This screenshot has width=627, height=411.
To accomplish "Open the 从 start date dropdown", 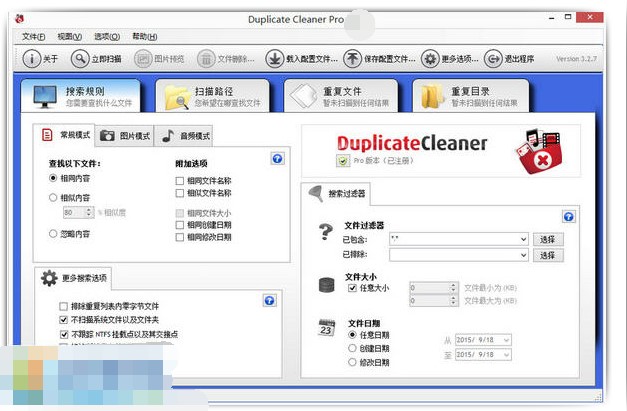I will [506, 340].
